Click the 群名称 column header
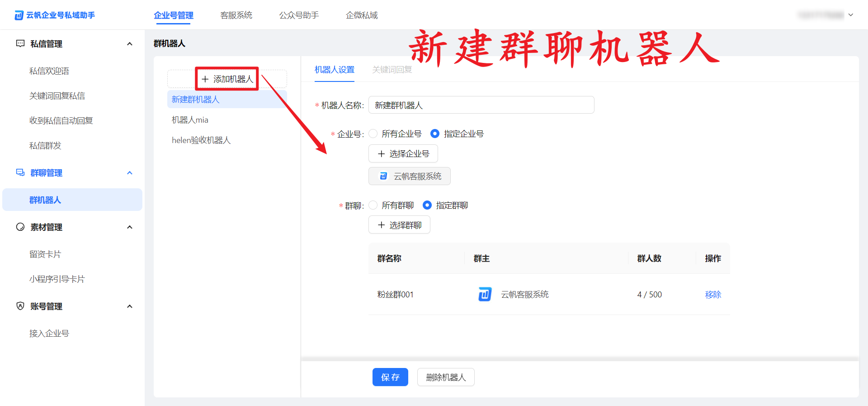 [x=389, y=258]
